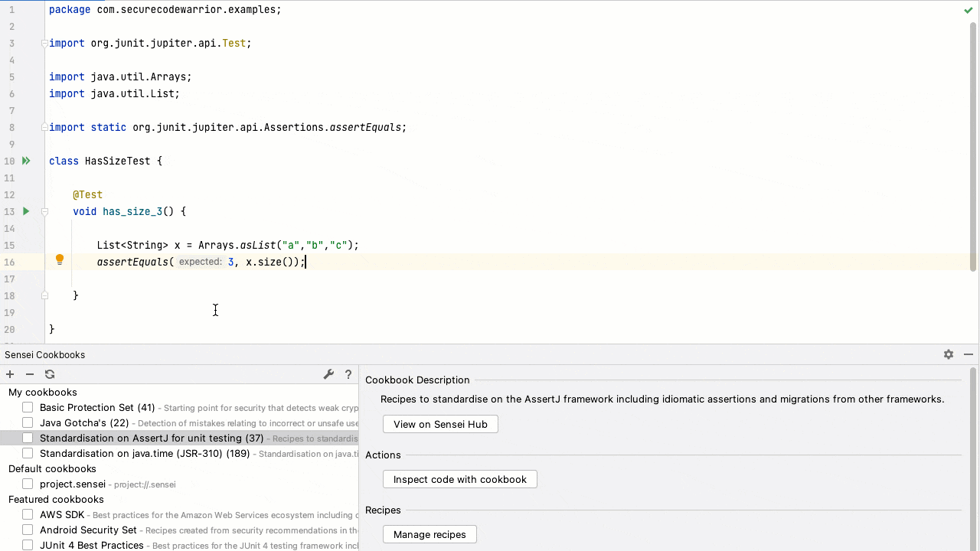980x551 pixels.
Task: Enable the JUnit 4 Best Practices cookbook
Action: coord(28,545)
